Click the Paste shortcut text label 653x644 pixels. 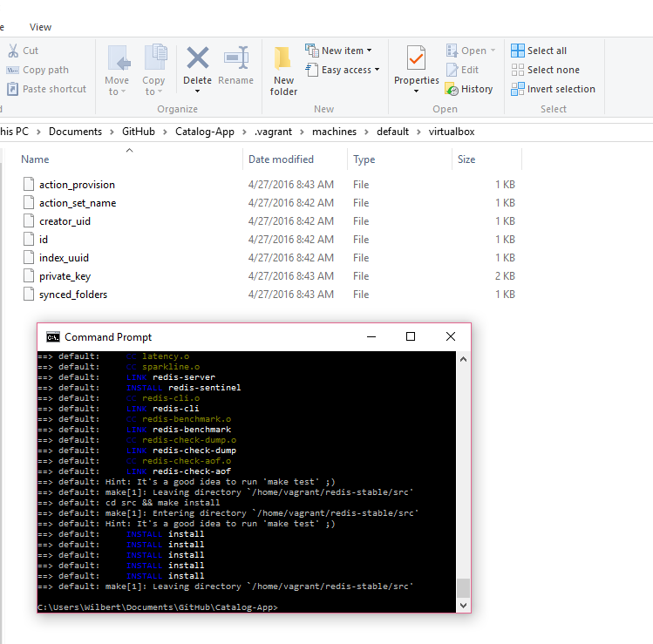point(55,89)
